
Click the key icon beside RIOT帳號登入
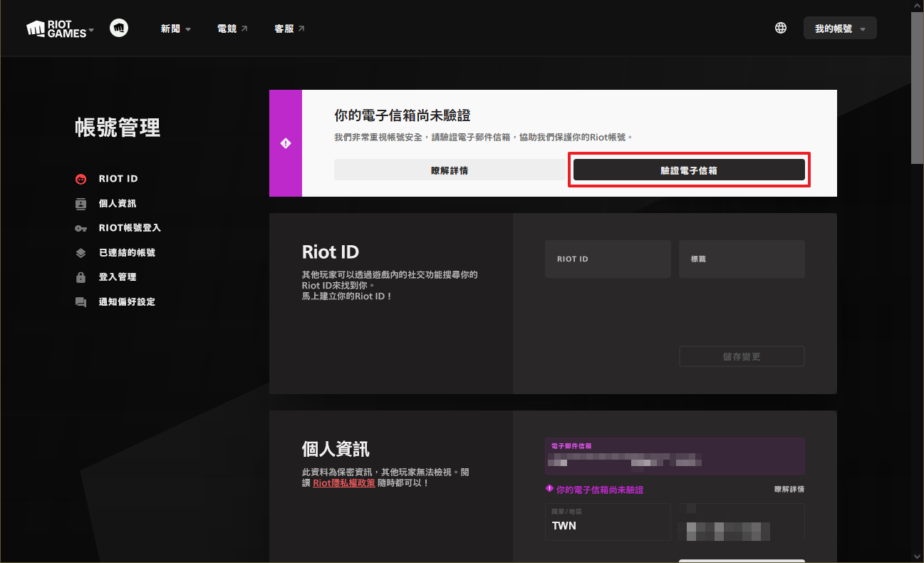point(81,228)
